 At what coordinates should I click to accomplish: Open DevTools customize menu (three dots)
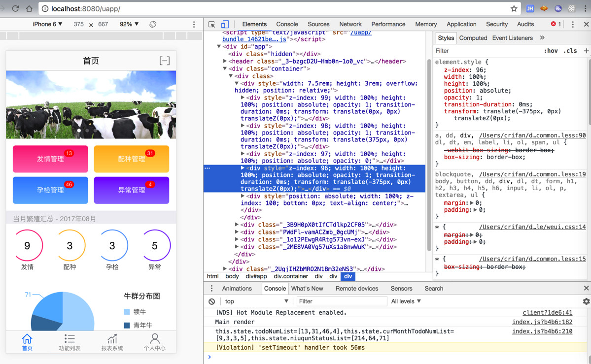pos(573,24)
